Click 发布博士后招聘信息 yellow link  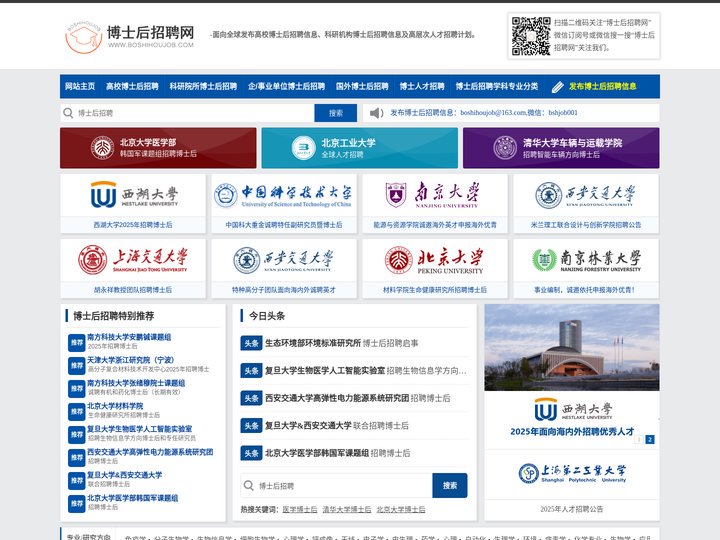pyautogui.click(x=602, y=86)
